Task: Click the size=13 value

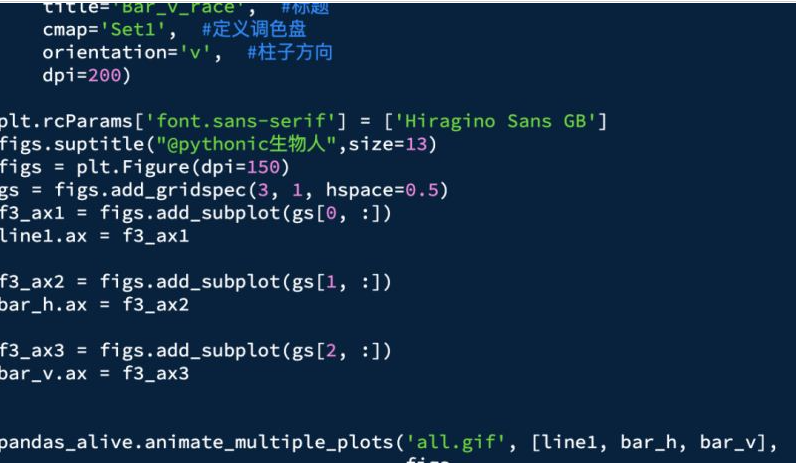Action: tap(387, 144)
